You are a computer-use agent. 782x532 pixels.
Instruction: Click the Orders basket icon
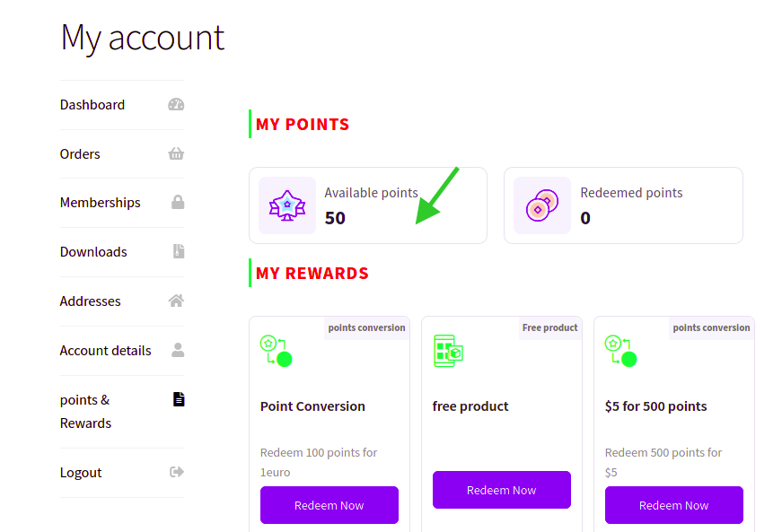click(x=176, y=153)
